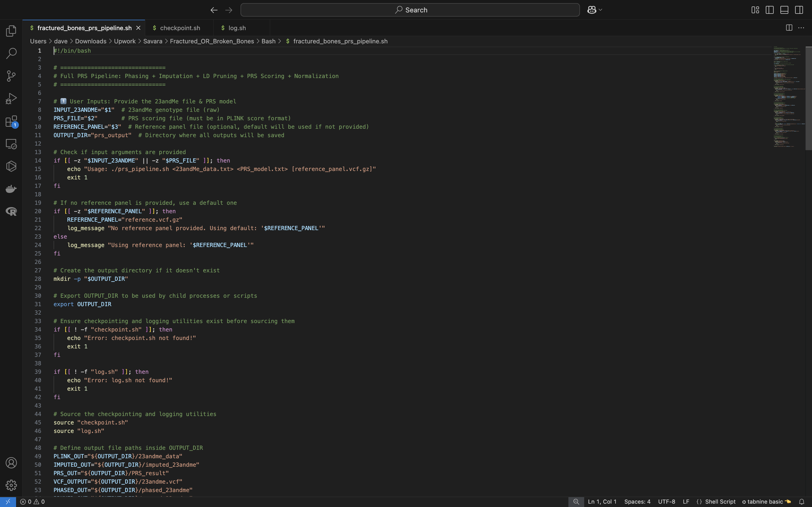Toggle the primary side bar visibility

point(769,10)
